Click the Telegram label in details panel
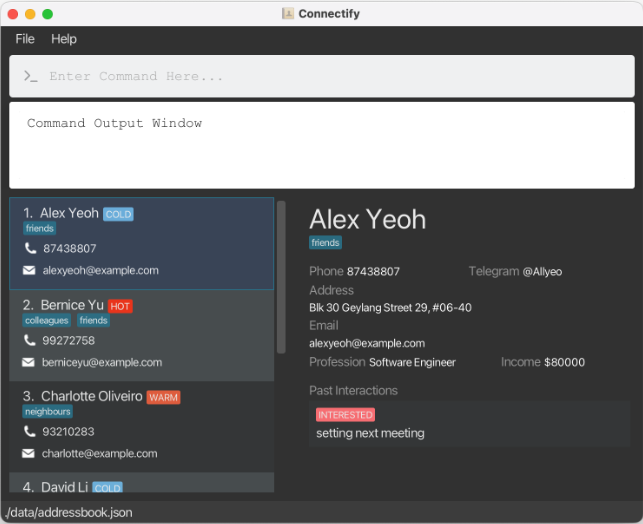 (494, 271)
